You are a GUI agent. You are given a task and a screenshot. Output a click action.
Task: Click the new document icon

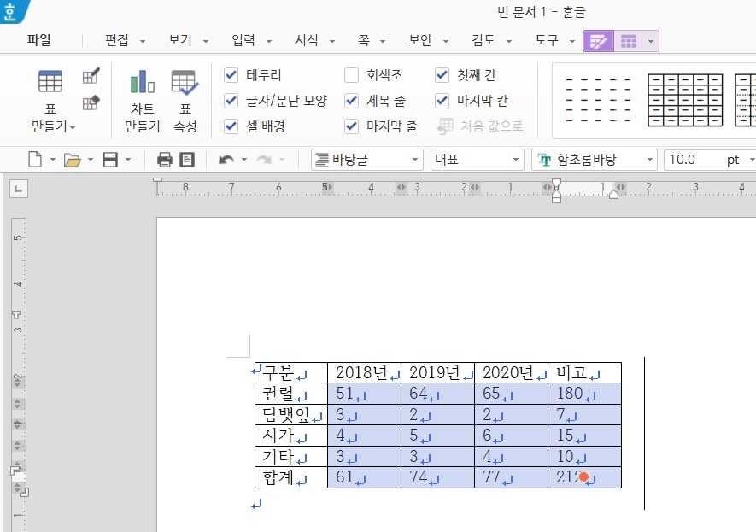[35, 160]
